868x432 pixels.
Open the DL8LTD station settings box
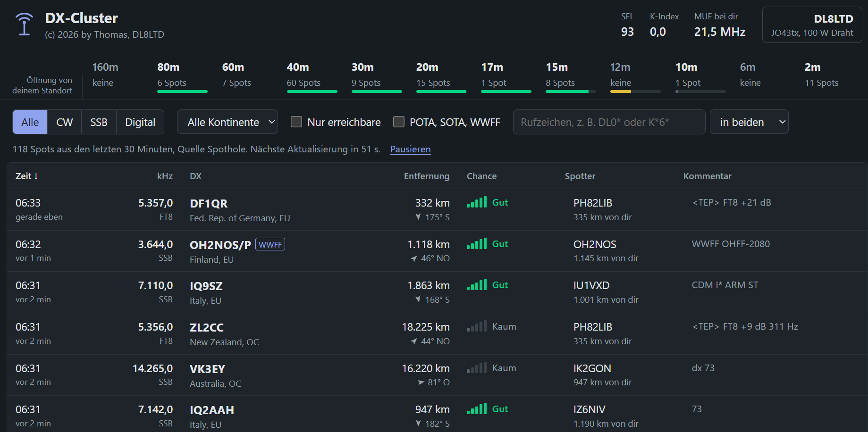click(812, 25)
